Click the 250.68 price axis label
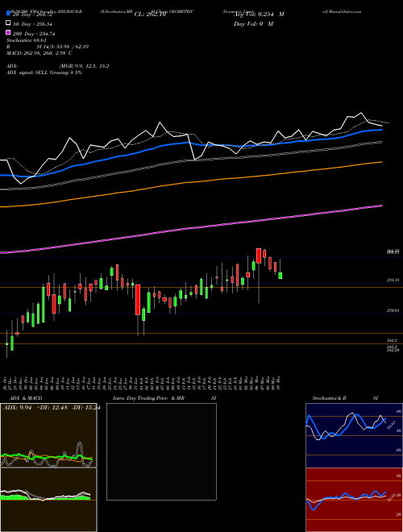 393,310
